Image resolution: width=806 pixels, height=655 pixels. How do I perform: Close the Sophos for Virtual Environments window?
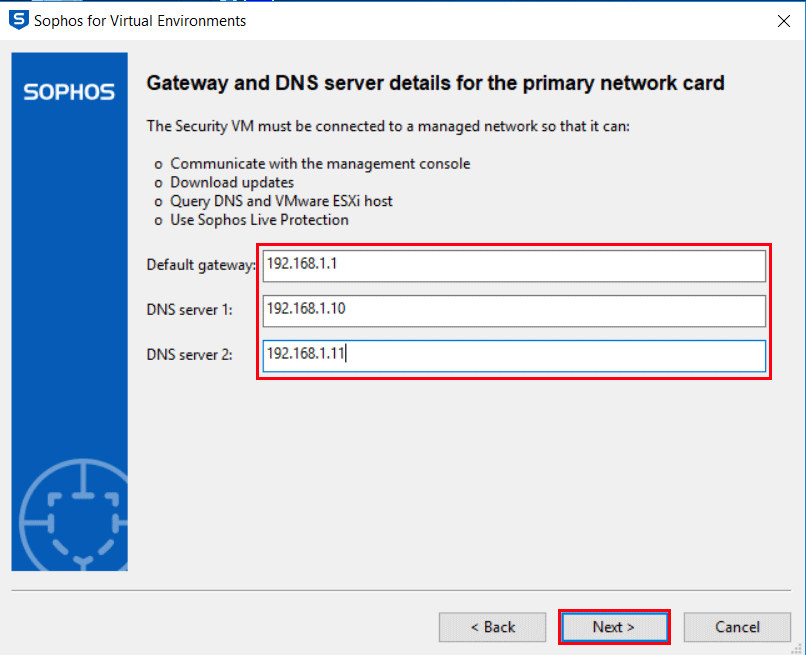[x=783, y=21]
